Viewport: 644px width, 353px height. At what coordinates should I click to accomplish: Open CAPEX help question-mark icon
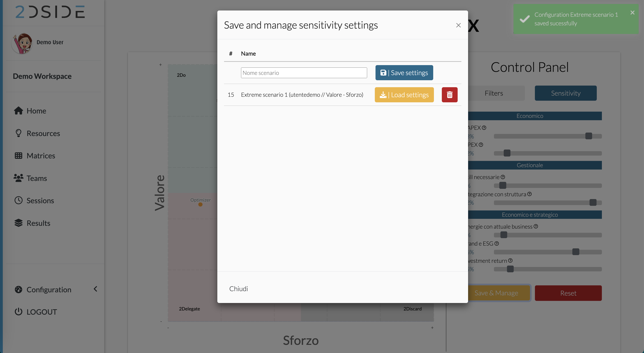pos(484,128)
